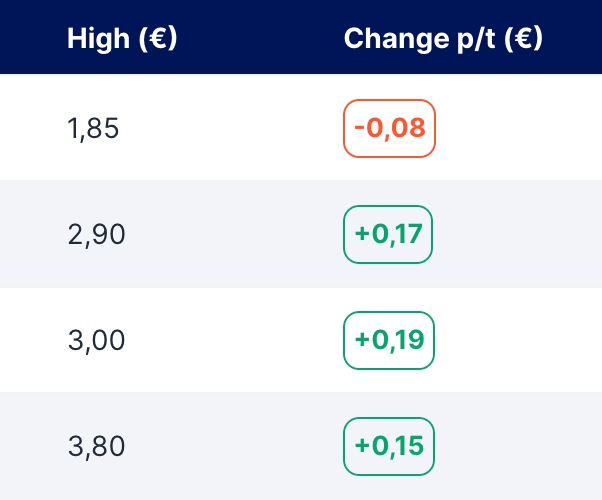The image size is (602, 500).
Task: Click the 1,85 high price cell
Action: 93,129
